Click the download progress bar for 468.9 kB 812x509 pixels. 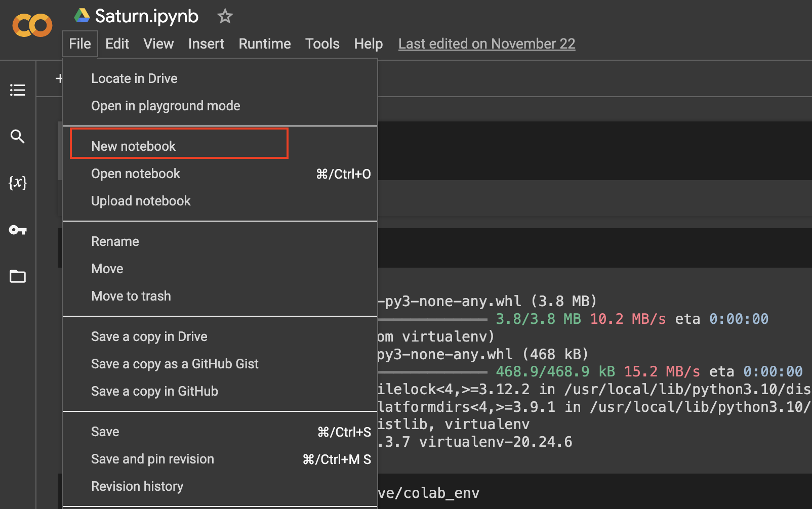pyautogui.click(x=432, y=372)
